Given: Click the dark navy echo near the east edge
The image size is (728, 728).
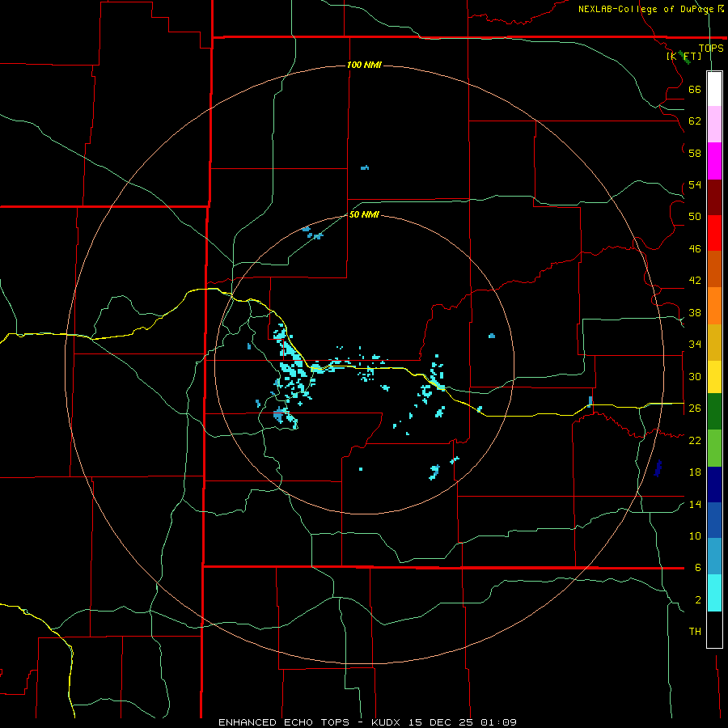Looking at the screenshot, I should (658, 468).
